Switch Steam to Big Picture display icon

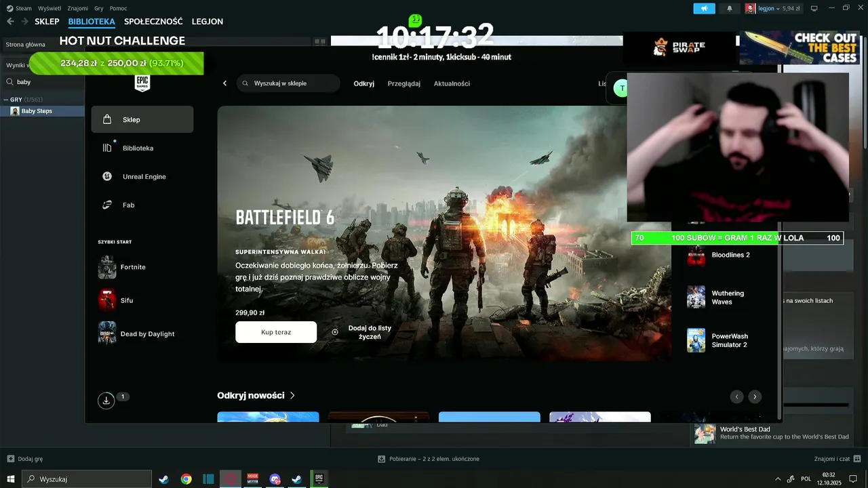[x=814, y=8]
